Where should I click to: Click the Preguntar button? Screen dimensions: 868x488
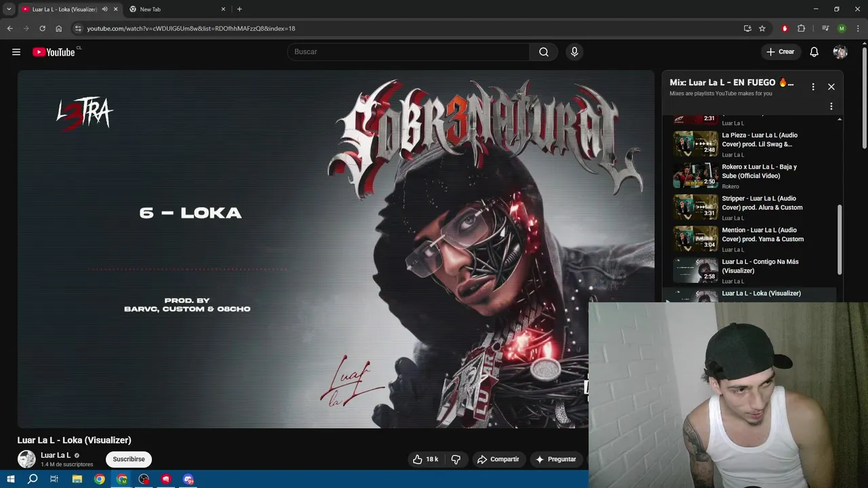pyautogui.click(x=556, y=460)
